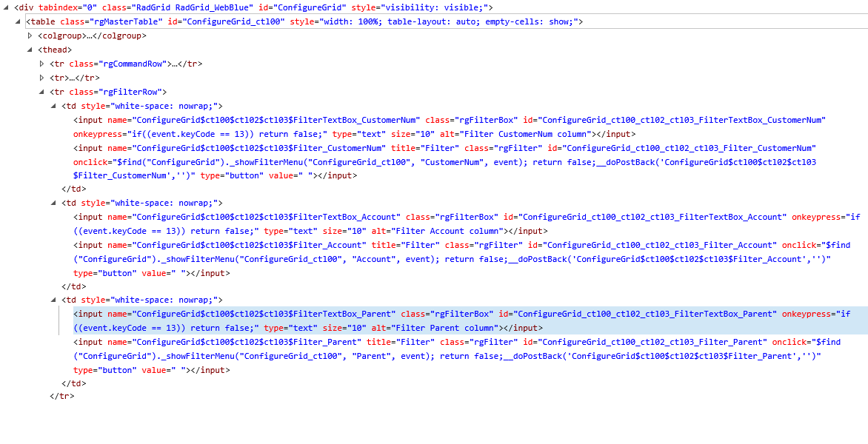Click the table style "width: 100%" attribute value
This screenshot has height=444, width=868.
pyautogui.click(x=450, y=21)
